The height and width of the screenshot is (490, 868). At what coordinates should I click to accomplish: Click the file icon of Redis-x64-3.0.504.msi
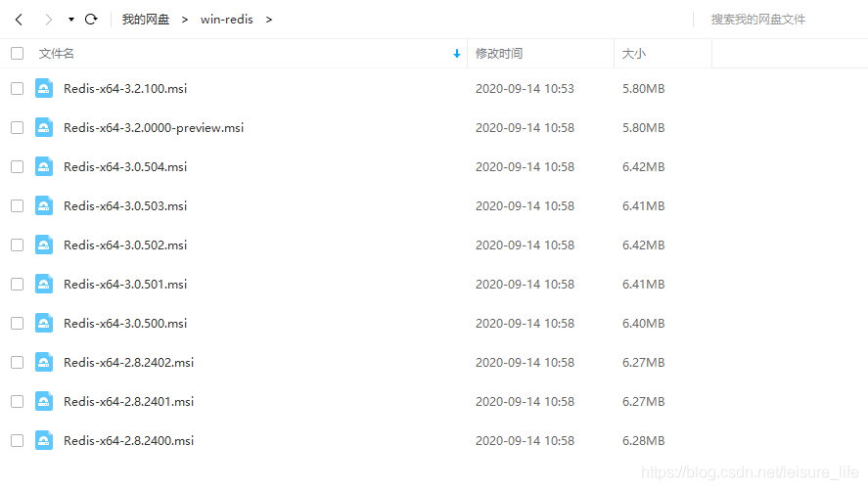coord(44,167)
